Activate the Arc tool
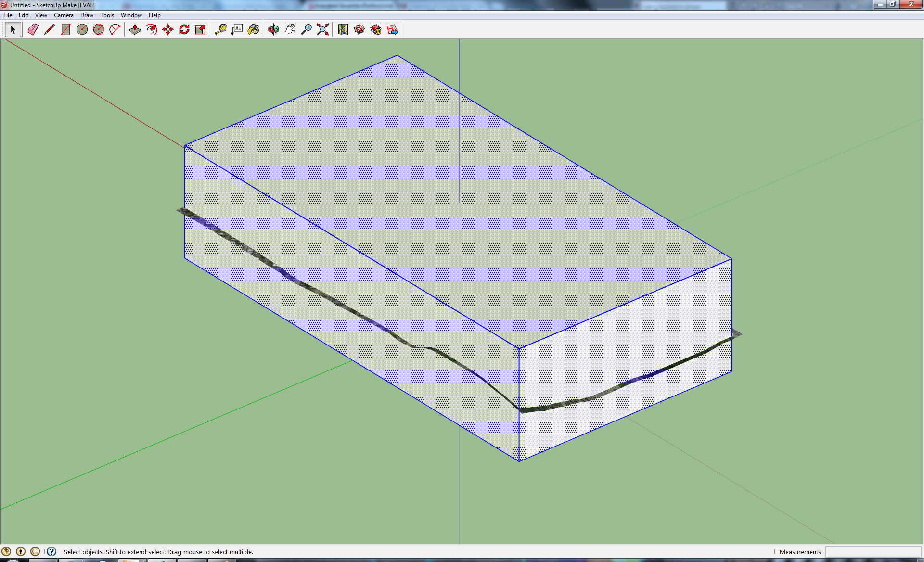This screenshot has width=924, height=562. coord(115,30)
